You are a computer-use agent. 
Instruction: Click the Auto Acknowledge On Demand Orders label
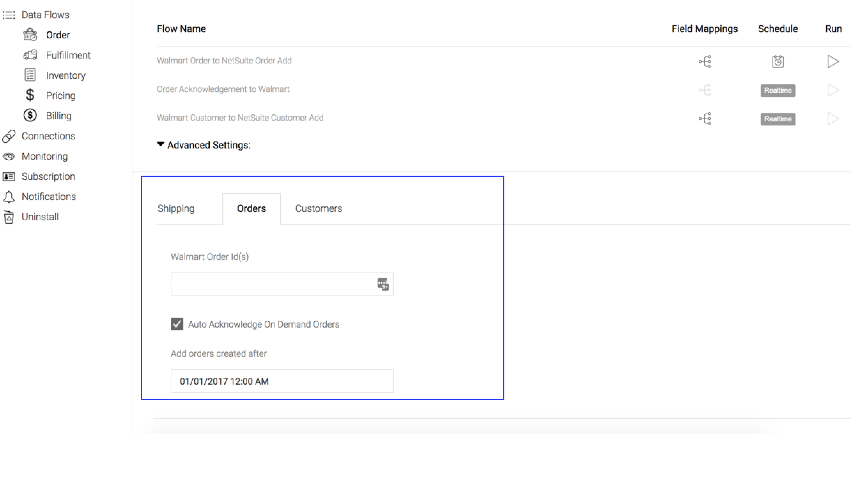click(264, 324)
